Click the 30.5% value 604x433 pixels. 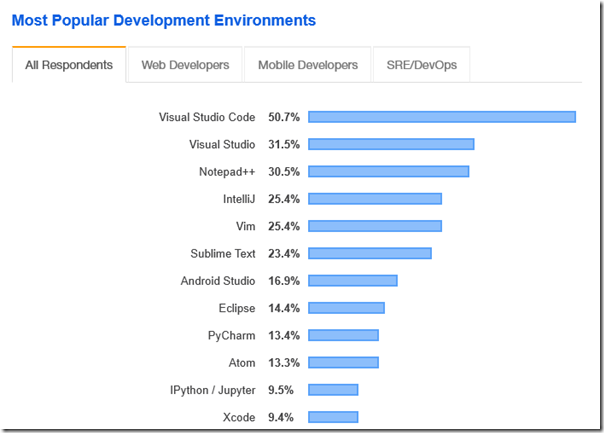click(x=284, y=172)
